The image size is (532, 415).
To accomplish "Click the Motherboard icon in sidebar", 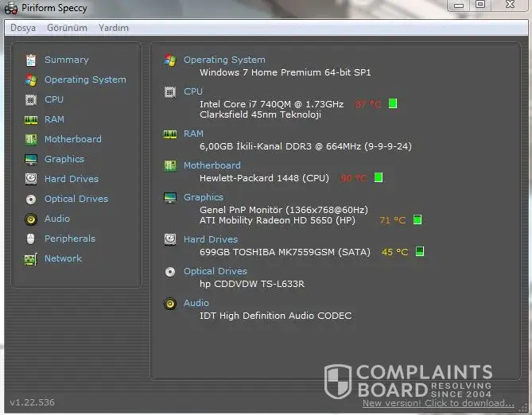I will tap(31, 139).
